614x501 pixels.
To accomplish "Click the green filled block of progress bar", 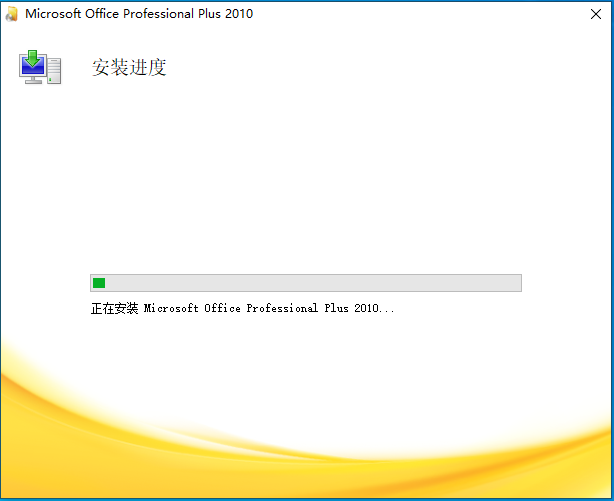I will click(99, 283).
